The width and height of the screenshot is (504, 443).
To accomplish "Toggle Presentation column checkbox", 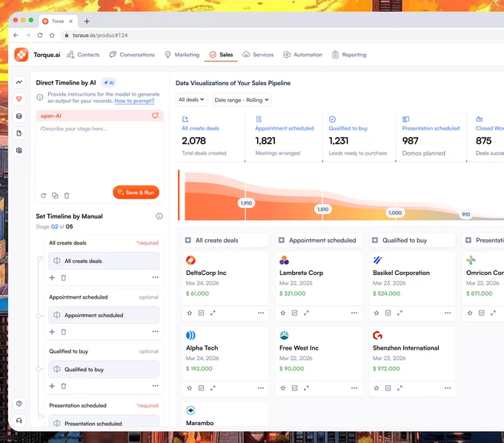I will point(468,240).
